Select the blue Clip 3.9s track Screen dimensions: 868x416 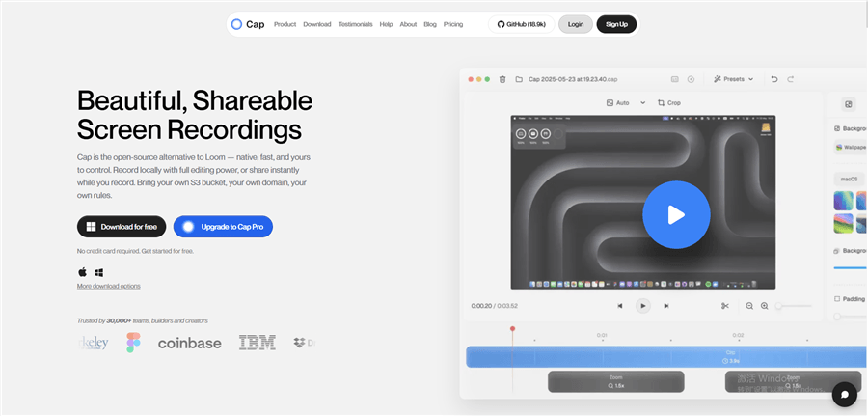pyautogui.click(x=666, y=357)
